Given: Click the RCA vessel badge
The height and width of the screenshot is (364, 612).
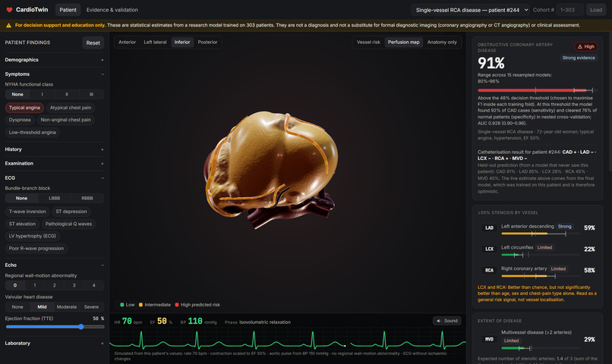Looking at the screenshot, I should coord(489,270).
